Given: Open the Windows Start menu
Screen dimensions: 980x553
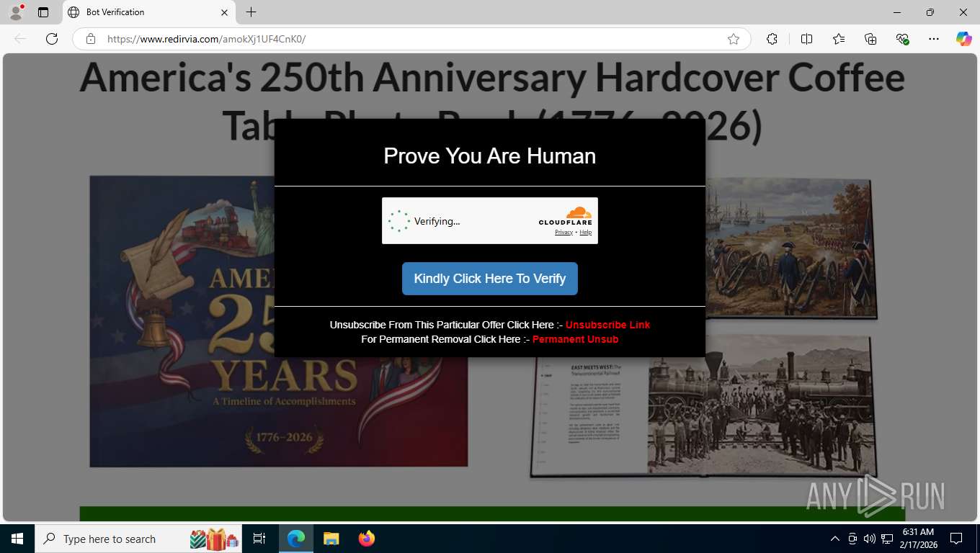Looking at the screenshot, I should coord(17,539).
